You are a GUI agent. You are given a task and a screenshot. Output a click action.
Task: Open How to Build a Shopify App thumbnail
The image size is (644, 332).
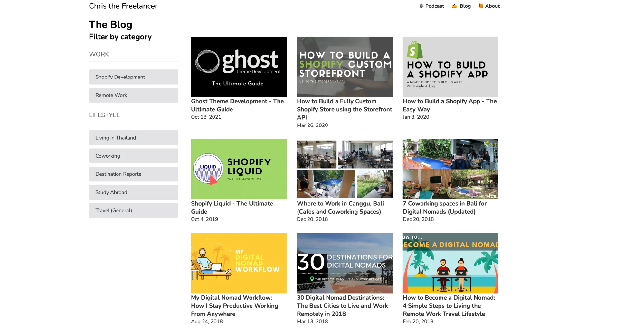(450, 67)
